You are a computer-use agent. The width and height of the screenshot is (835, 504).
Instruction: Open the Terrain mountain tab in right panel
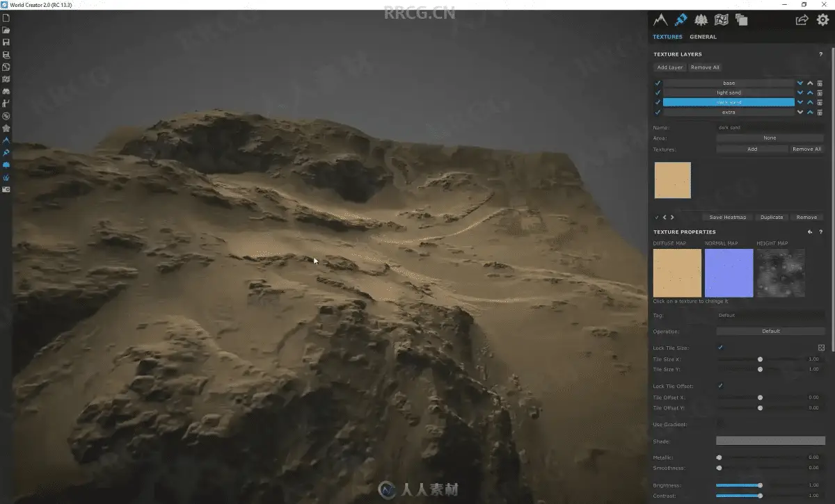(660, 20)
